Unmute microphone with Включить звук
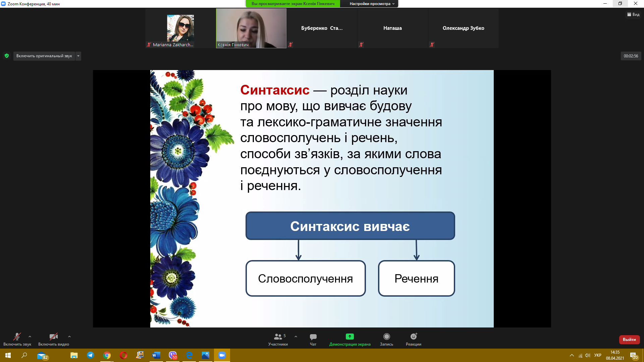This screenshot has height=362, width=644. click(x=17, y=337)
